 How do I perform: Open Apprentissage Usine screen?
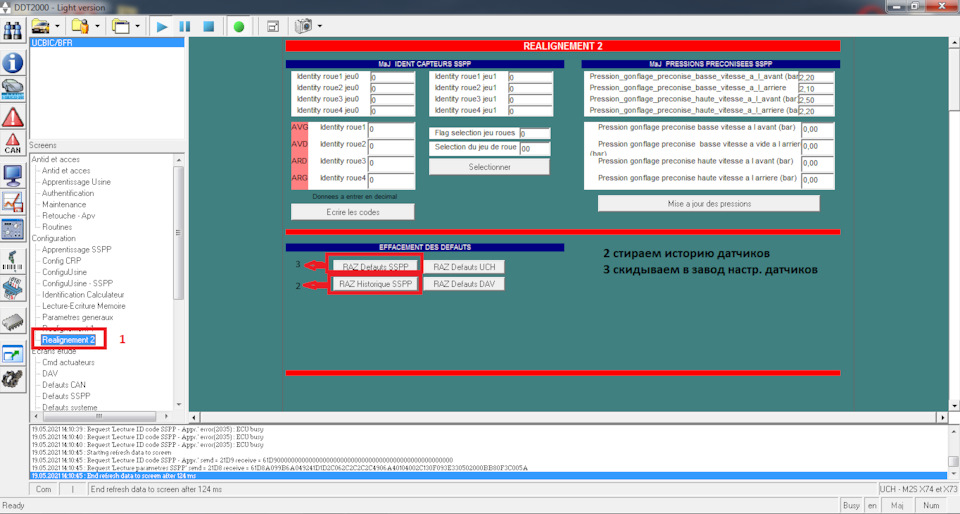pyautogui.click(x=77, y=182)
